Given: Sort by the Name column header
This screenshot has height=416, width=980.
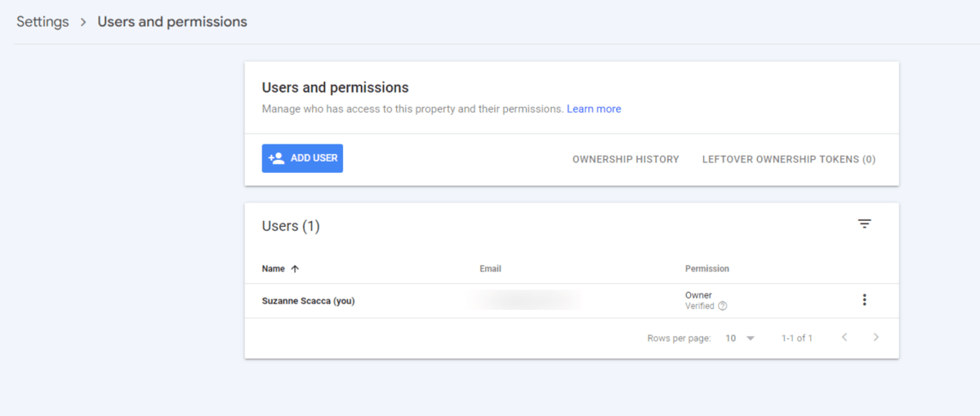Looking at the screenshot, I should (x=274, y=268).
